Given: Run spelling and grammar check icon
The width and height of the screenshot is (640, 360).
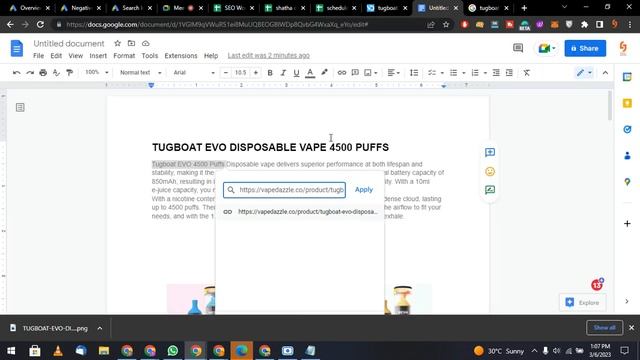Looking at the screenshot, I should coord(56,73).
